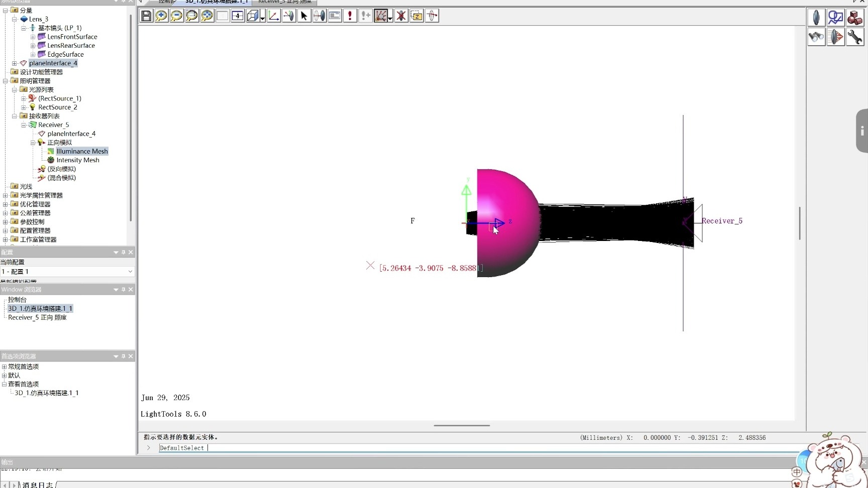
Task: Open the dropdown arrow beside the cube view icon
Action: point(263,19)
